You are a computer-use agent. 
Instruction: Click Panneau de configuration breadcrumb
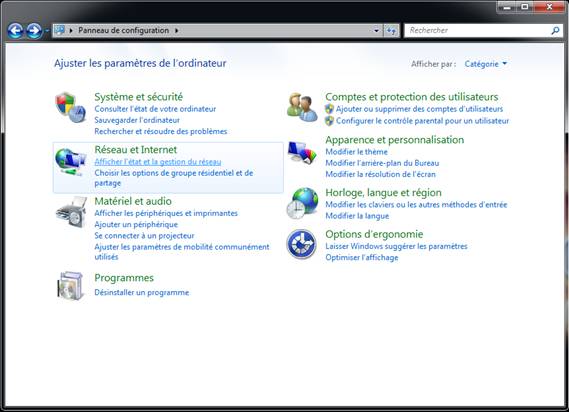coord(123,30)
